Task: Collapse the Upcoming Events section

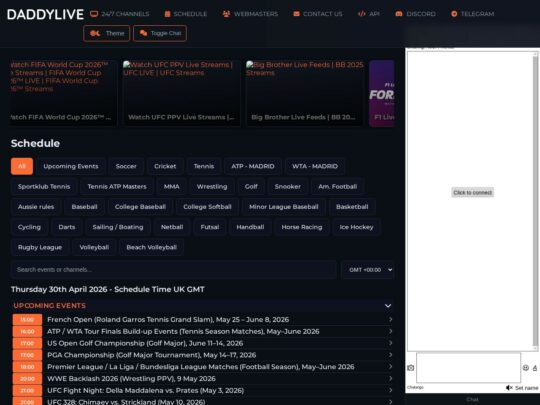Action: 388,305
